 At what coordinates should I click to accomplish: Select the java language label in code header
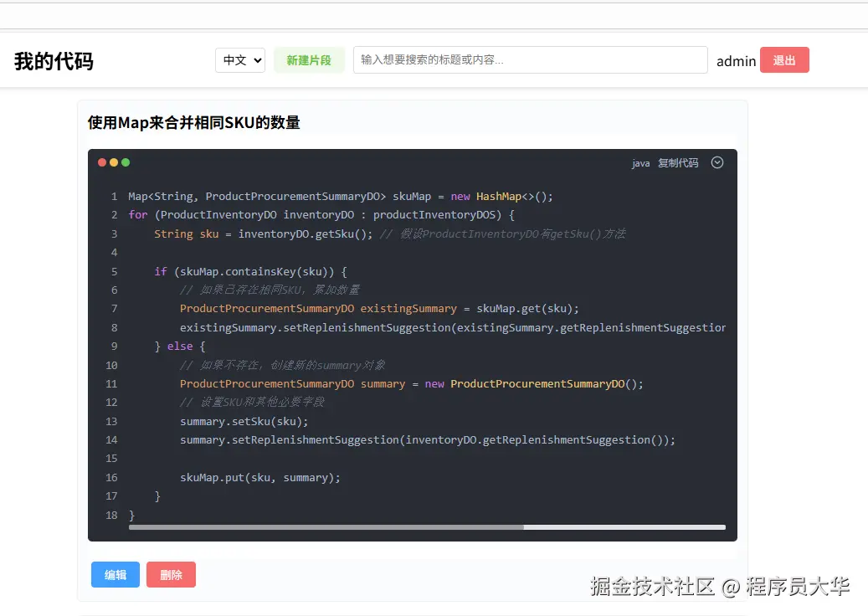(640, 163)
